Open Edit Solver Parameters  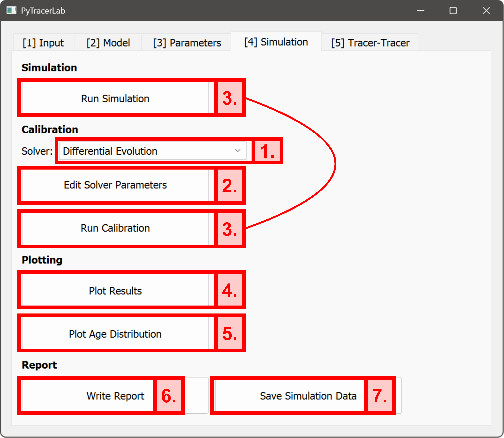coord(115,185)
